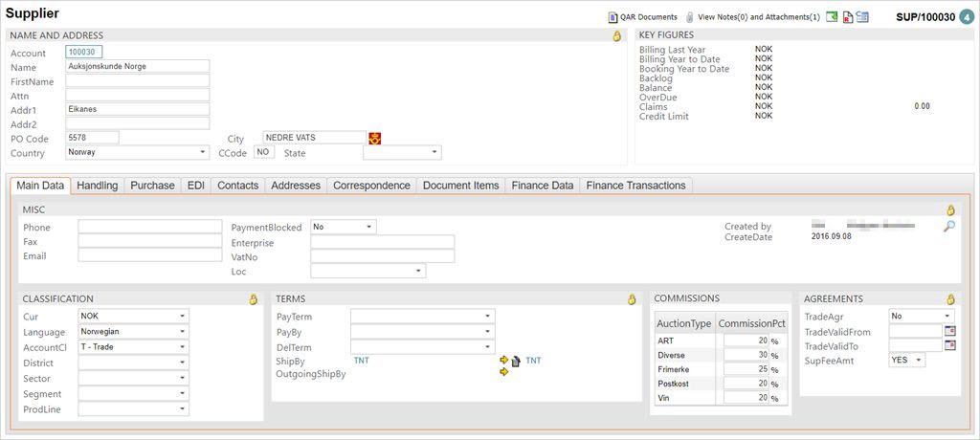Open TradeValidFrom calendar picker
This screenshot has height=440, width=980.
[x=949, y=331]
